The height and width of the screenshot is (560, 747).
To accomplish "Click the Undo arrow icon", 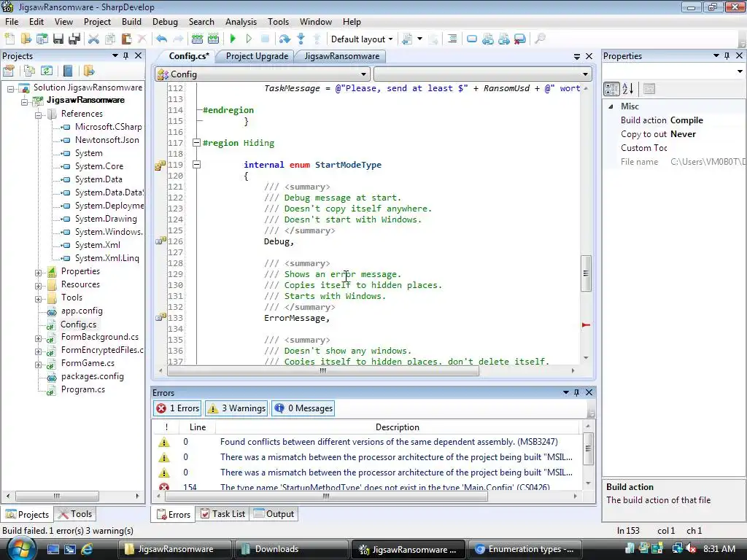I will click(x=161, y=39).
